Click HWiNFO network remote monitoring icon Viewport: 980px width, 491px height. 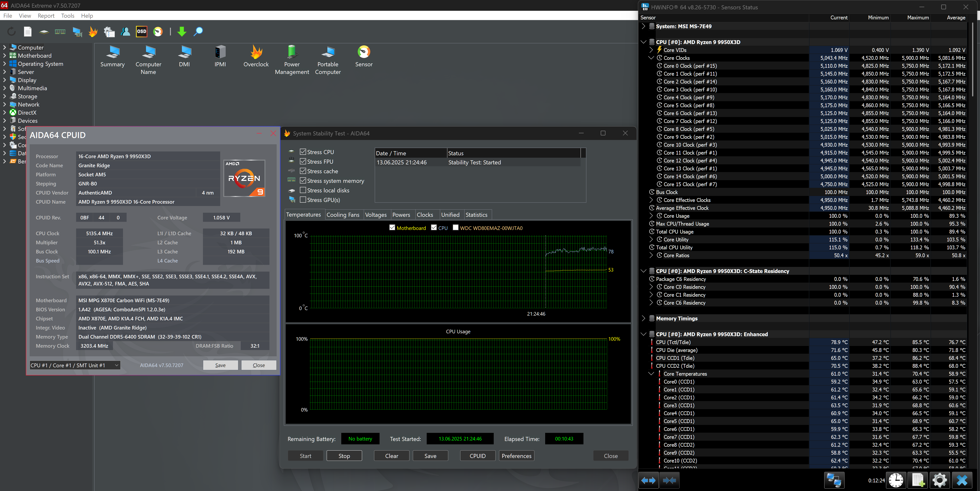tap(834, 480)
